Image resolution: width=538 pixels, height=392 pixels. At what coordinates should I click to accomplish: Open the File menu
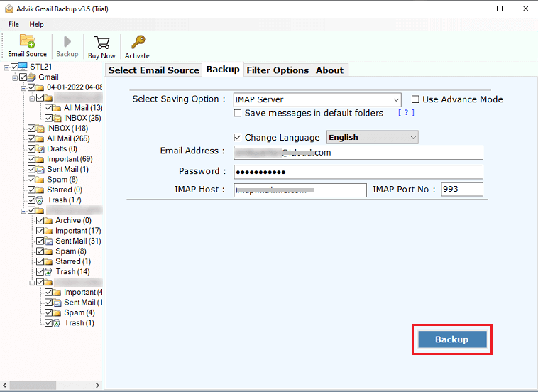(13, 24)
